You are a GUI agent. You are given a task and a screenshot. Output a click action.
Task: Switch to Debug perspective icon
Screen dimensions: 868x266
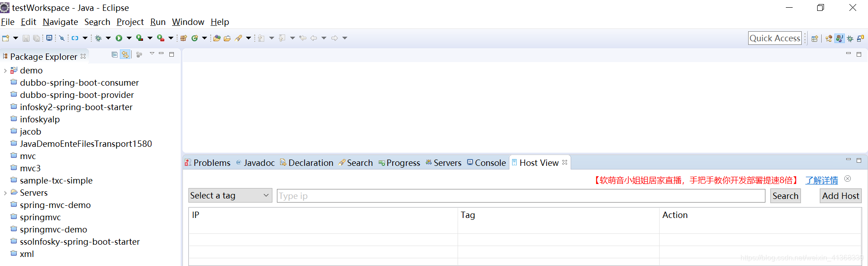(x=850, y=39)
